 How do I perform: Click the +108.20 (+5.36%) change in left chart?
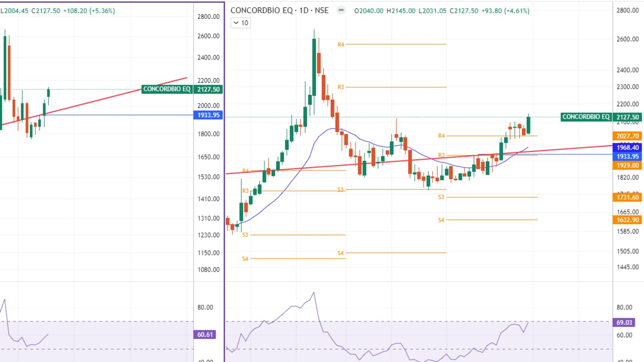pyautogui.click(x=89, y=11)
